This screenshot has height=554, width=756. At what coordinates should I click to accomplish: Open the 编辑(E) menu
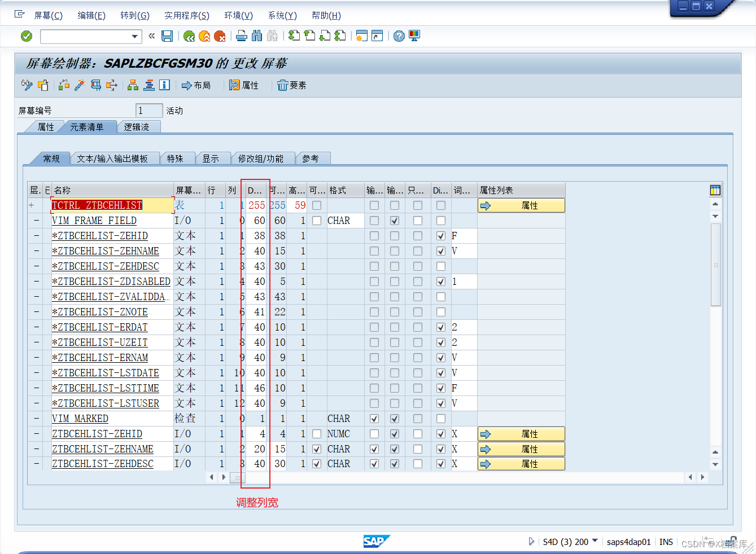point(91,15)
